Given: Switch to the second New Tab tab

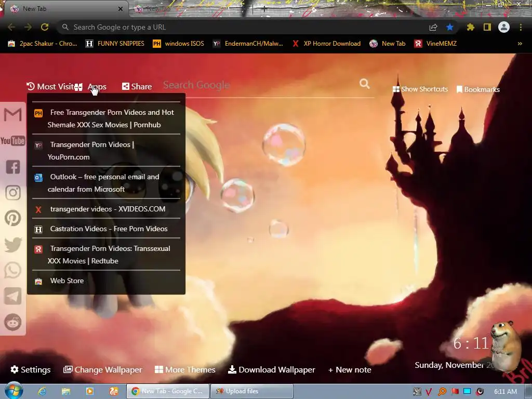Looking at the screenshot, I should tap(190, 9).
